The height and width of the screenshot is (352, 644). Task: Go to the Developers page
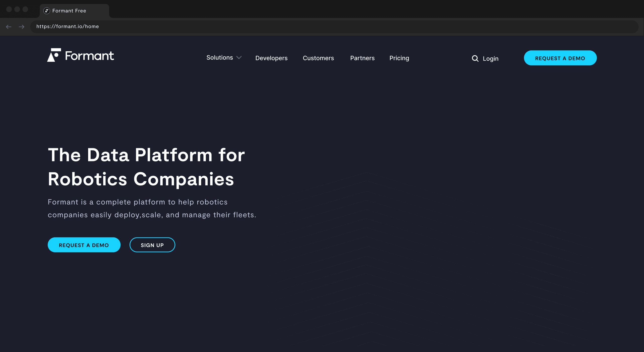271,58
